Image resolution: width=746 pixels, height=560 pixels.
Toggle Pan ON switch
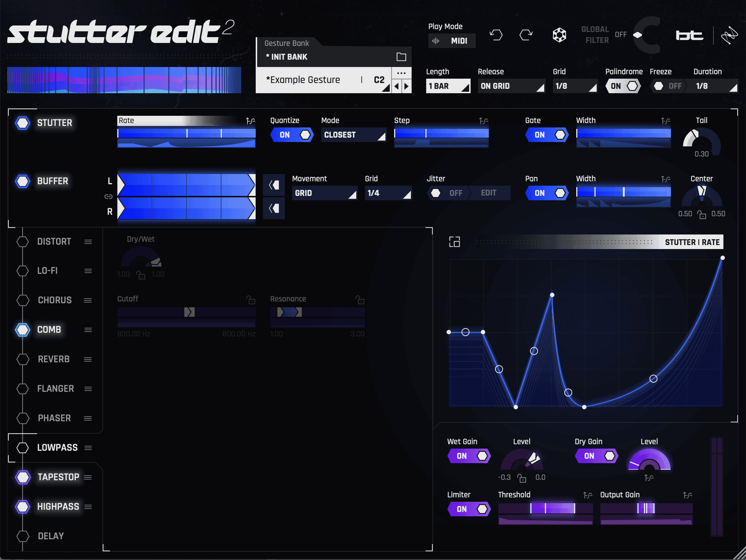pos(547,193)
